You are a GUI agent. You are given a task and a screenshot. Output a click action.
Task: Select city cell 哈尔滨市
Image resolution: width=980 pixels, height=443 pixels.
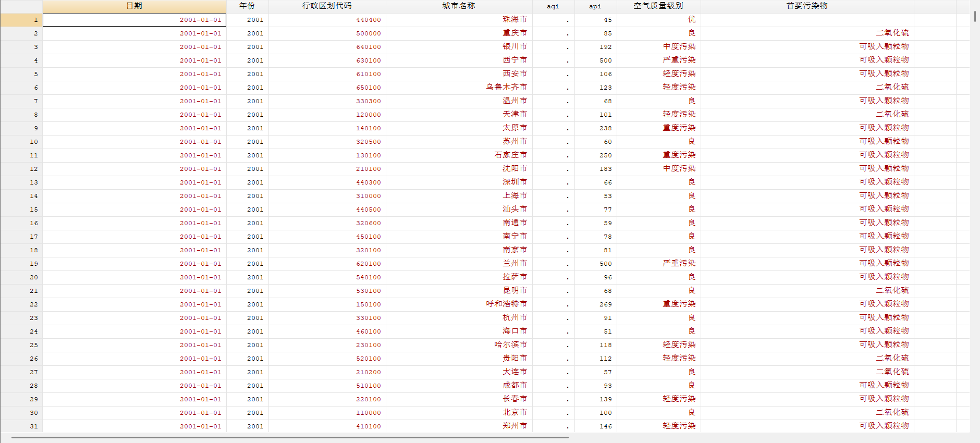(459, 345)
